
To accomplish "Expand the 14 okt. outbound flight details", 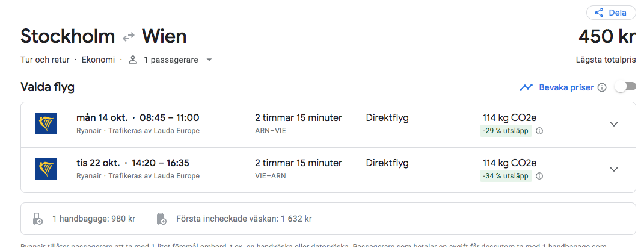I will tap(613, 124).
